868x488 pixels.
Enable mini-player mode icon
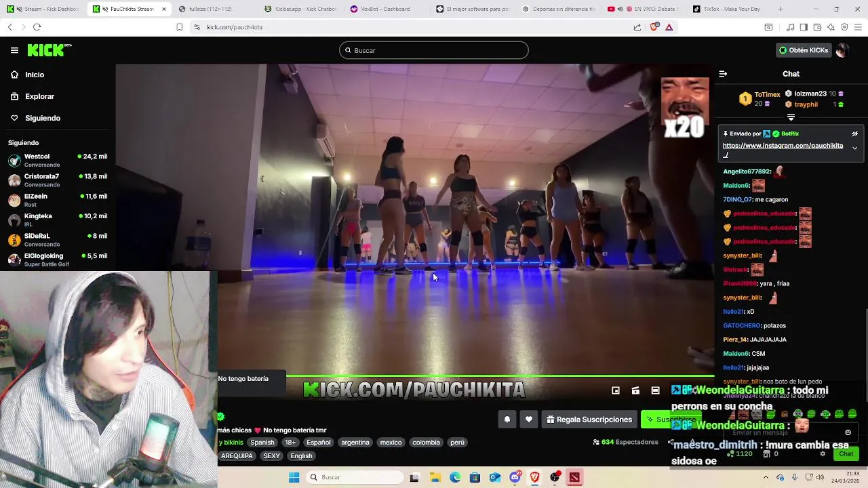(x=616, y=390)
